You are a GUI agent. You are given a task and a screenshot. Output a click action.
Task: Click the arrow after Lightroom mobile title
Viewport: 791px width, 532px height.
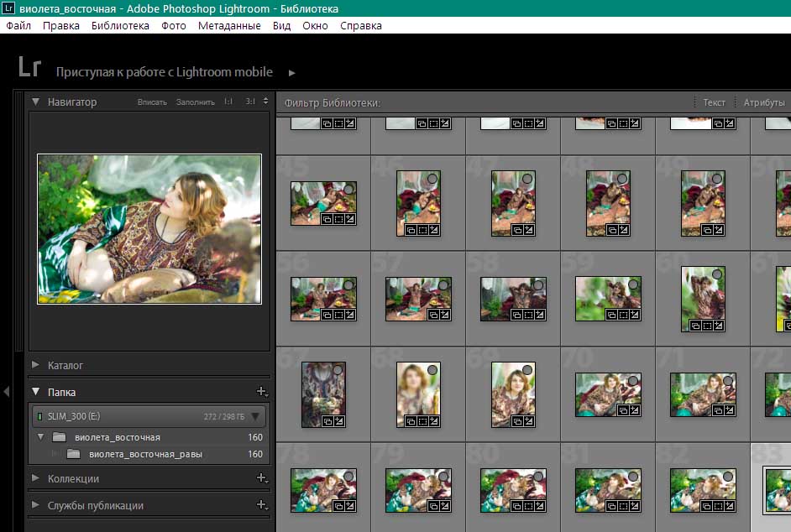point(292,73)
